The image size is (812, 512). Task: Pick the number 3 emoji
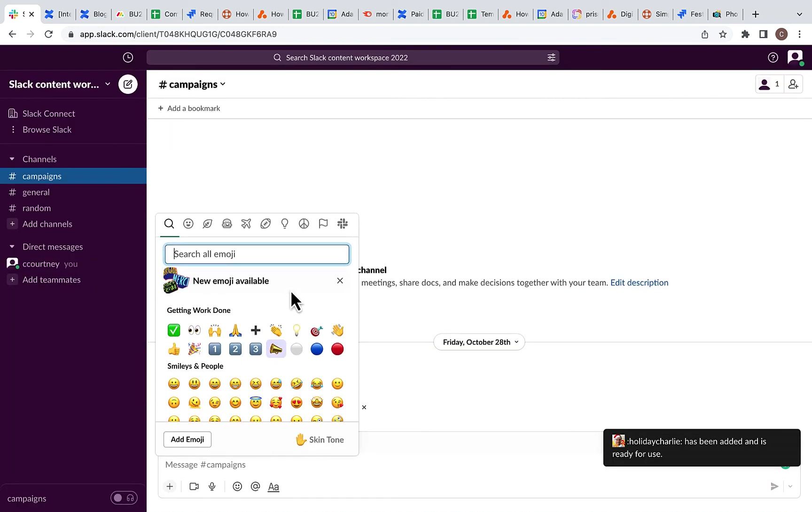(256, 349)
